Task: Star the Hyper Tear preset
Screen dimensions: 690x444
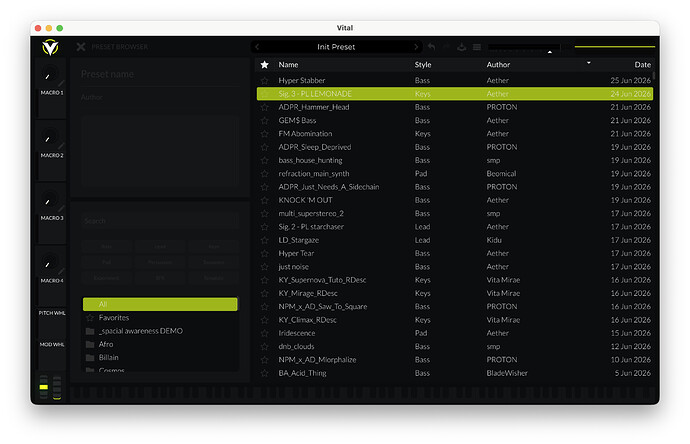Action: coord(264,253)
